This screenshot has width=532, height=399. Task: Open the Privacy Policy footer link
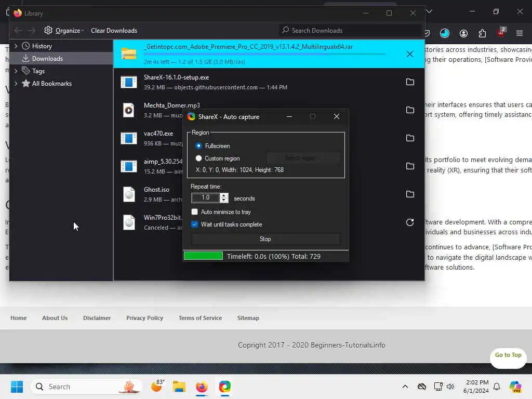coord(144,318)
